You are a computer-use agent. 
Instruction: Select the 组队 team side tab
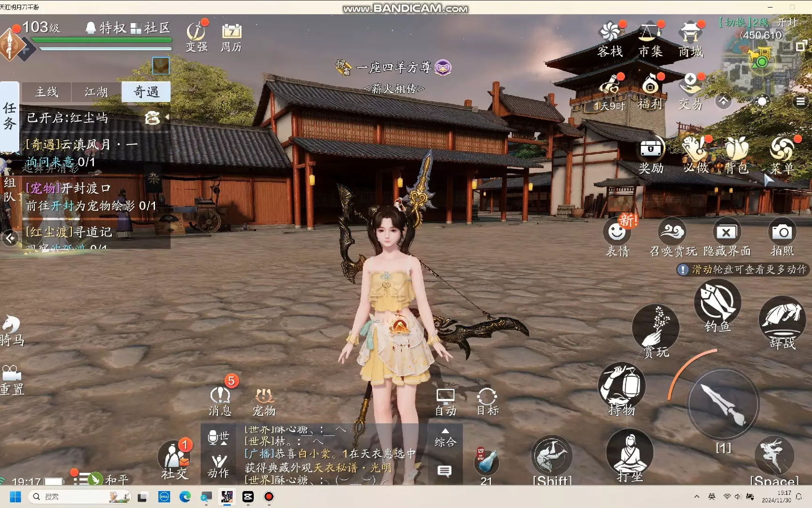tap(9, 189)
